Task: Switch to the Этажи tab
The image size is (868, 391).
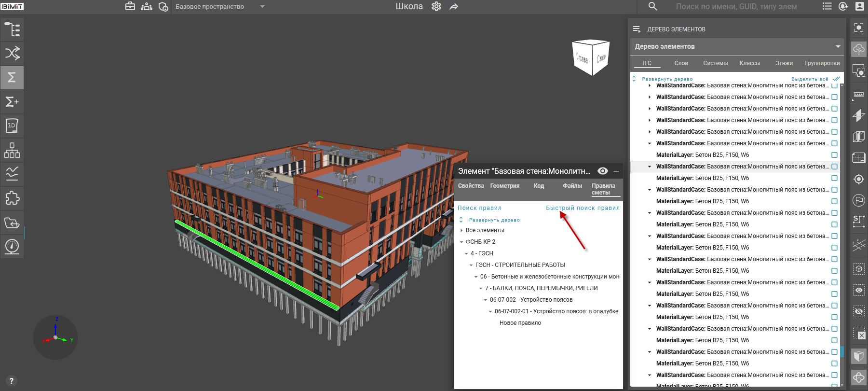Action: click(x=784, y=63)
